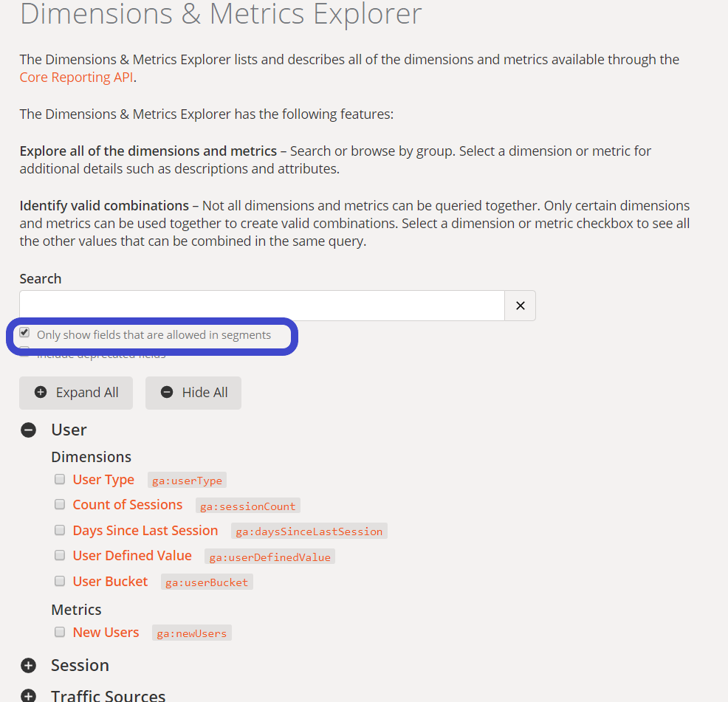The height and width of the screenshot is (702, 728).
Task: Open the User Bucket dimension
Action: [110, 581]
